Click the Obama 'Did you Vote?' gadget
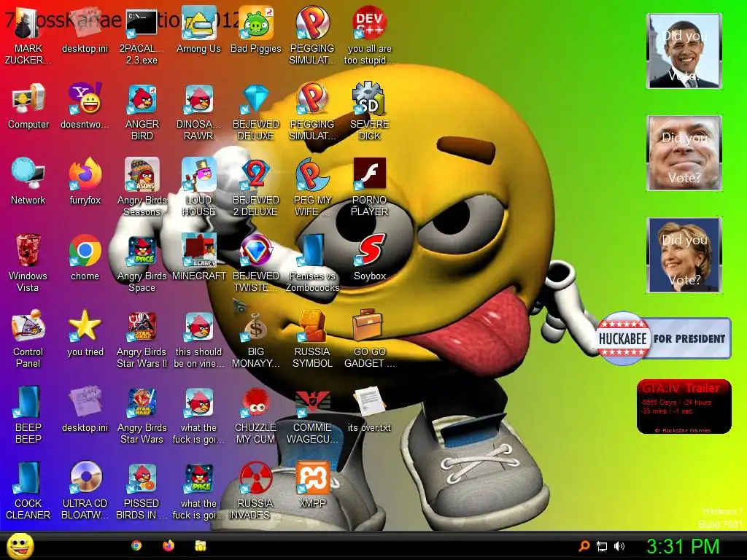 684,51
